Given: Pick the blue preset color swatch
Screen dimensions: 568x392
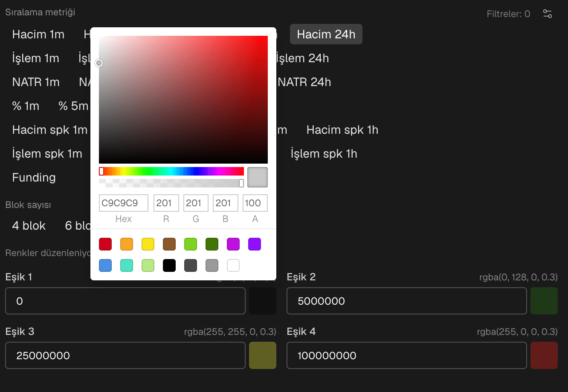Looking at the screenshot, I should 105,265.
